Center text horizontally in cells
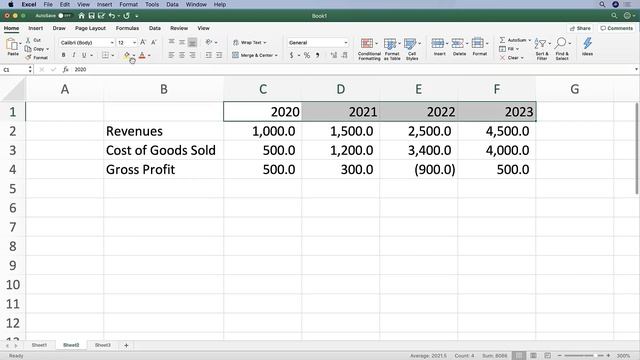Viewport: 640px width, 360px height. 182,55
